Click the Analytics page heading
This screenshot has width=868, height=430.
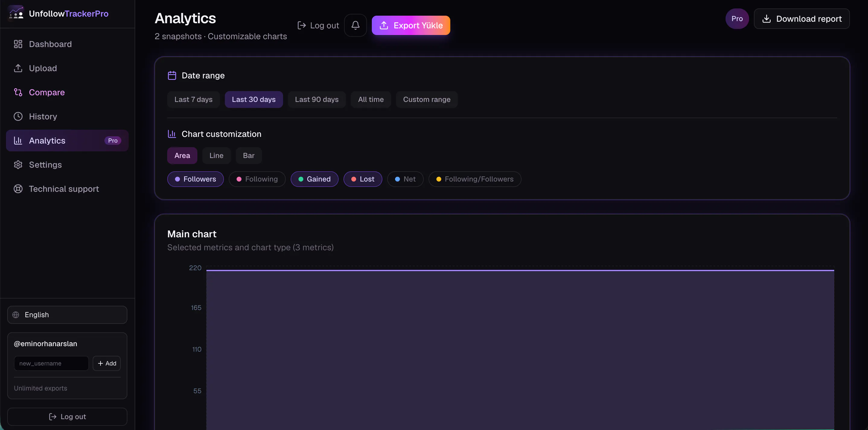(185, 18)
